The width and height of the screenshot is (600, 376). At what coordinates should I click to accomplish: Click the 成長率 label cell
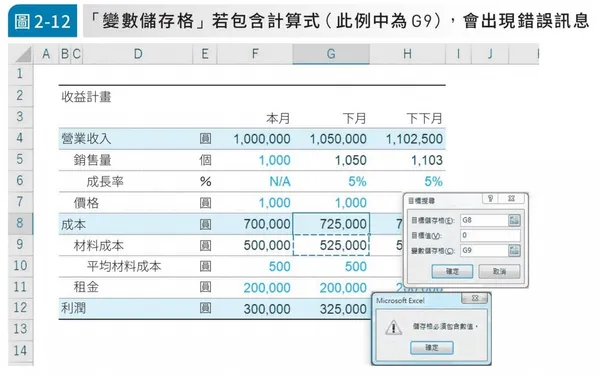[105, 181]
